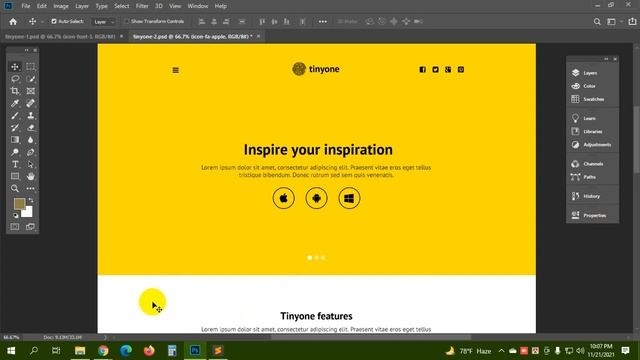Select the Quick Selection tool

point(31,79)
